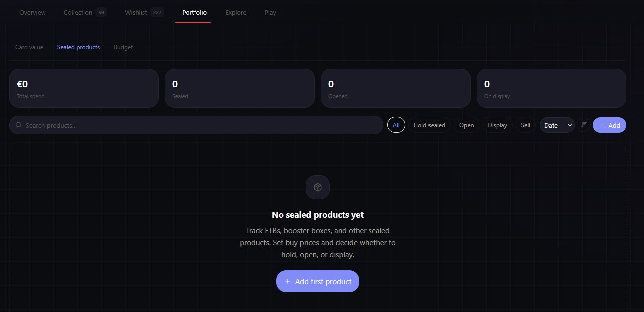Show the Card value subtab
Screen dimensions: 644x312
(x=29, y=47)
